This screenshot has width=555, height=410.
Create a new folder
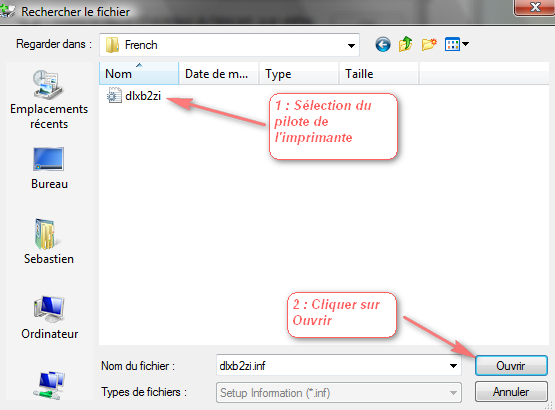(x=429, y=45)
